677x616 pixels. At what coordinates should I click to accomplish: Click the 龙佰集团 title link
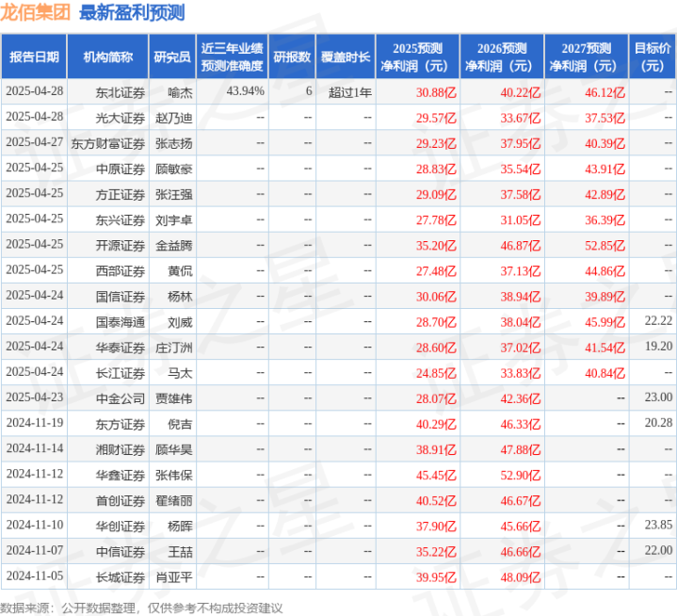(x=38, y=13)
